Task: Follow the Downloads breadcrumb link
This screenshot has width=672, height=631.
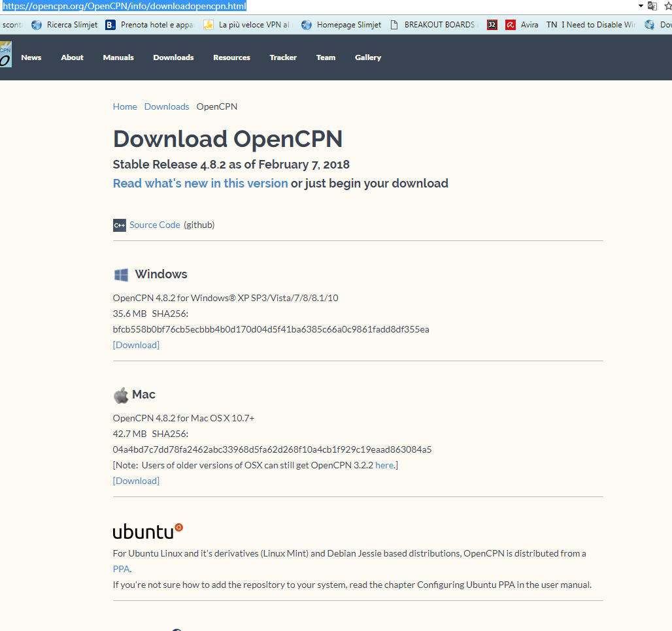Action: 167,106
